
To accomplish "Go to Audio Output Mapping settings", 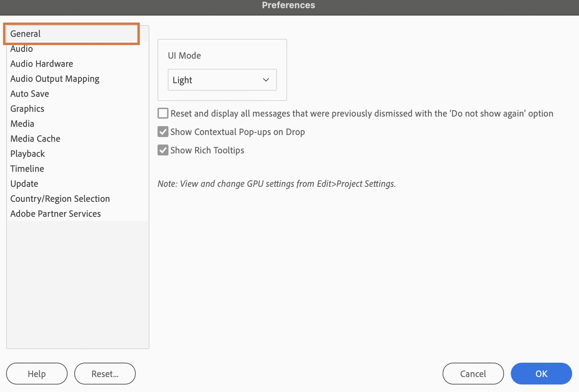I will coord(55,79).
